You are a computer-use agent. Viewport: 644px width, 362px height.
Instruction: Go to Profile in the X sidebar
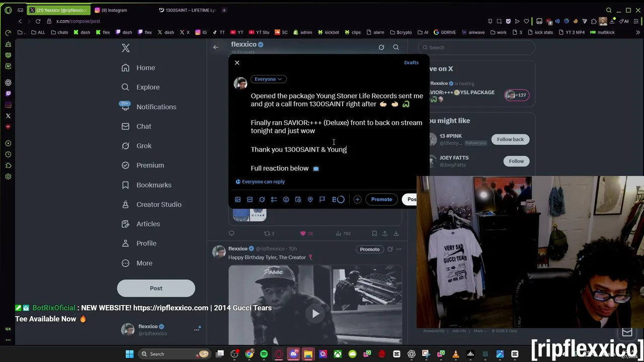pos(139,243)
